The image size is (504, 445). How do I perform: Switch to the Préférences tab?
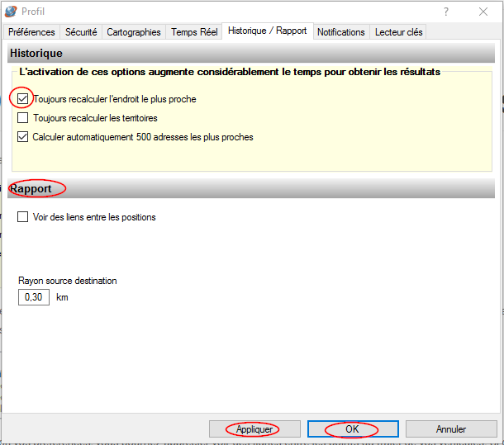32,32
